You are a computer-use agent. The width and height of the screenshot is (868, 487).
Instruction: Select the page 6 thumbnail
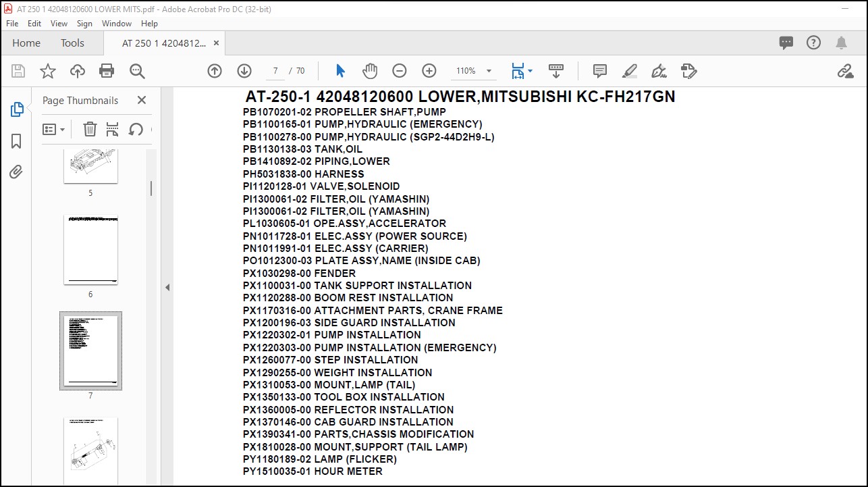click(x=90, y=250)
